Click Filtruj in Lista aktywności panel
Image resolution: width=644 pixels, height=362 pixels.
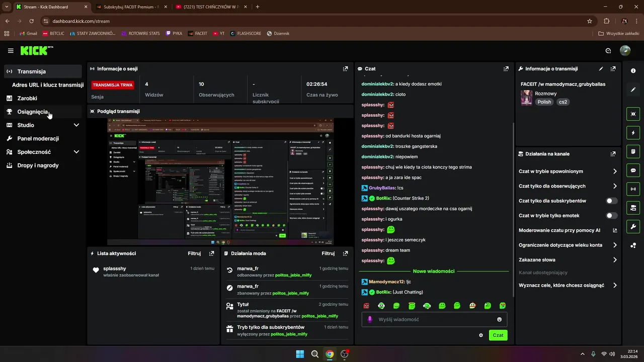pyautogui.click(x=194, y=253)
